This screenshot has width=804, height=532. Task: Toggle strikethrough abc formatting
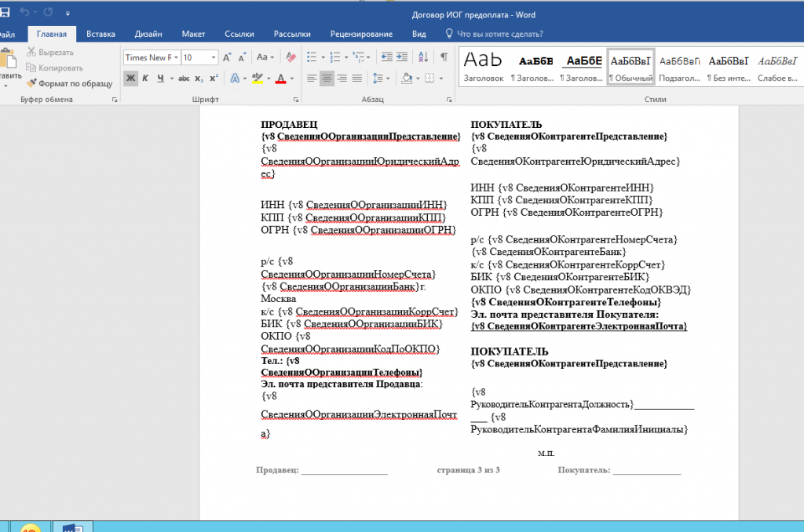184,78
